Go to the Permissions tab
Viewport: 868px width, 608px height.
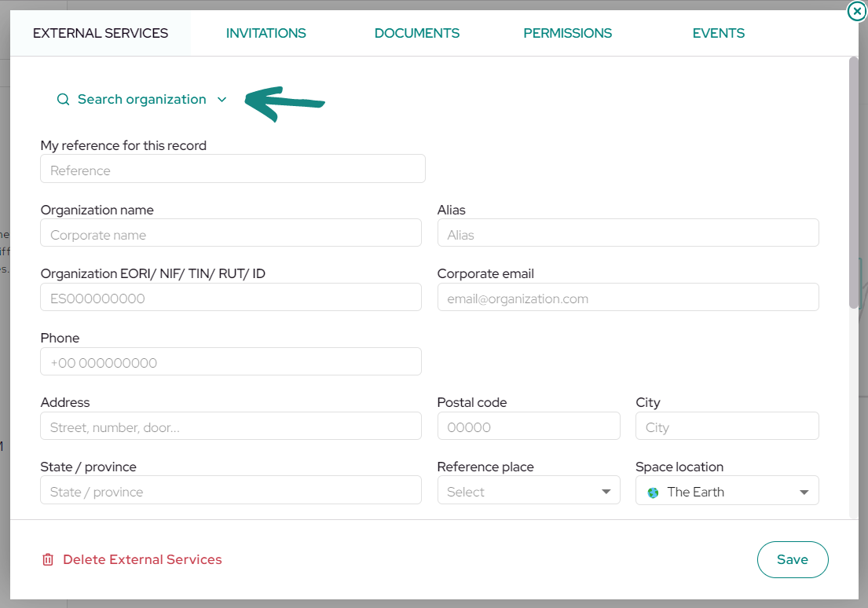567,33
